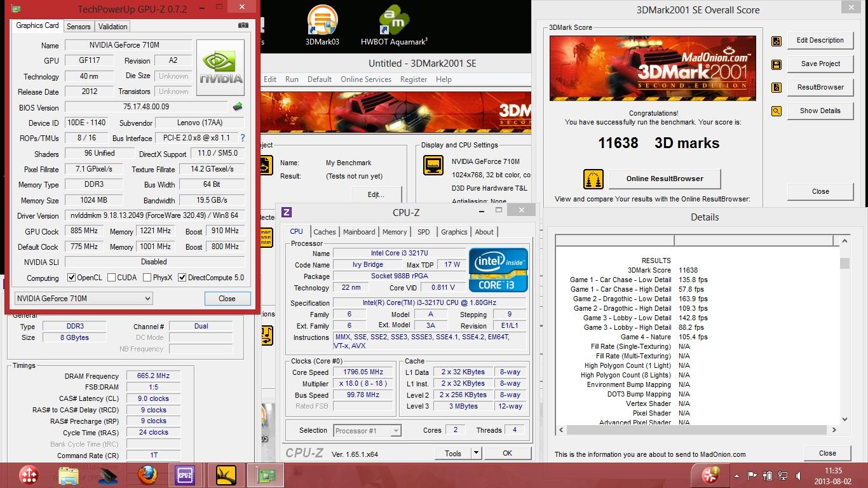The image size is (868, 488).
Task: Click the CPU-Z Tools button
Action: coord(453,453)
